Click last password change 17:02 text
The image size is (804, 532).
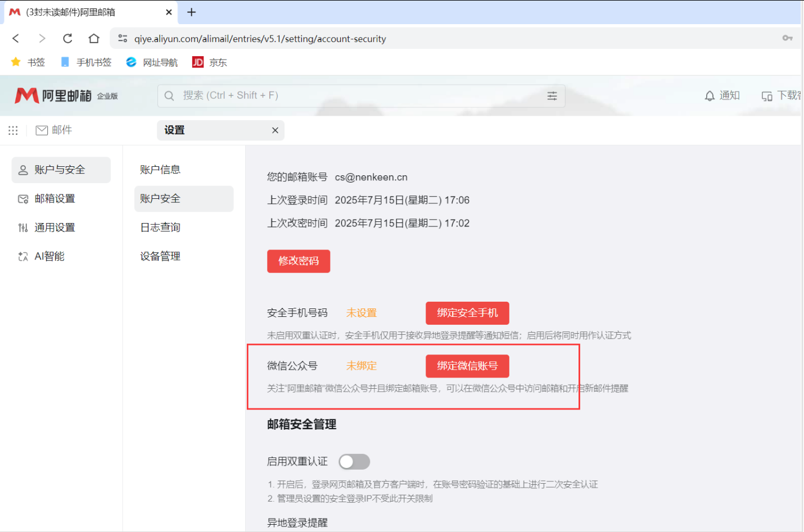tap(402, 224)
